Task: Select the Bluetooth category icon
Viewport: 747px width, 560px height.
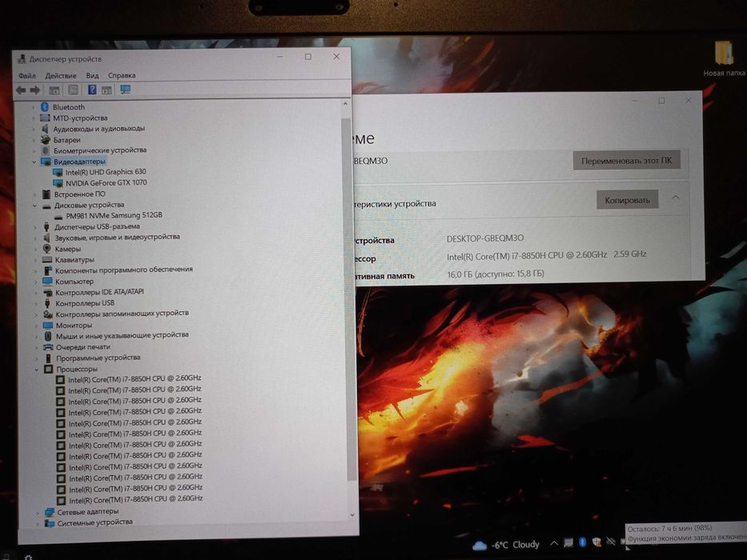Action: click(x=45, y=106)
